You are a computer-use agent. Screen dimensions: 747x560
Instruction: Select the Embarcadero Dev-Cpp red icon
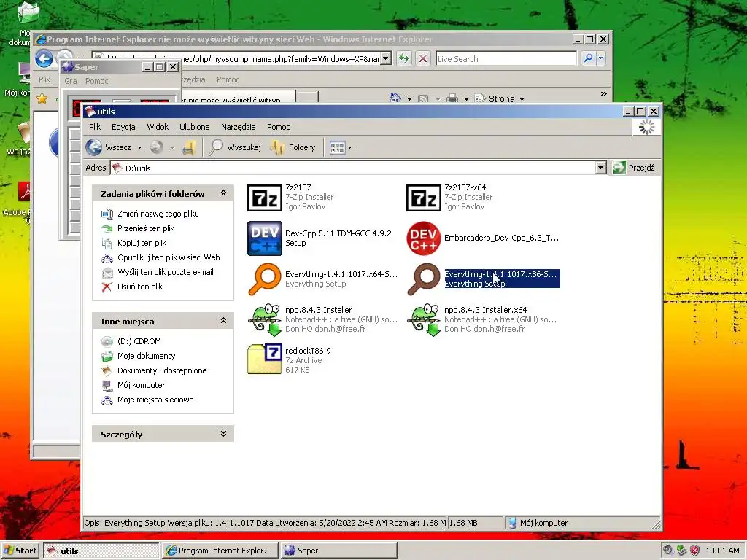click(x=424, y=238)
